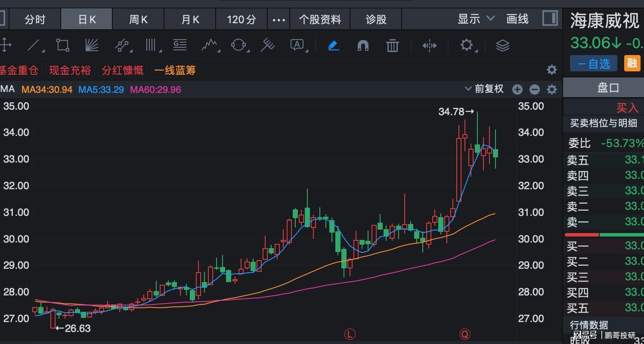Click the trash icon to delete drawings

pos(392,45)
